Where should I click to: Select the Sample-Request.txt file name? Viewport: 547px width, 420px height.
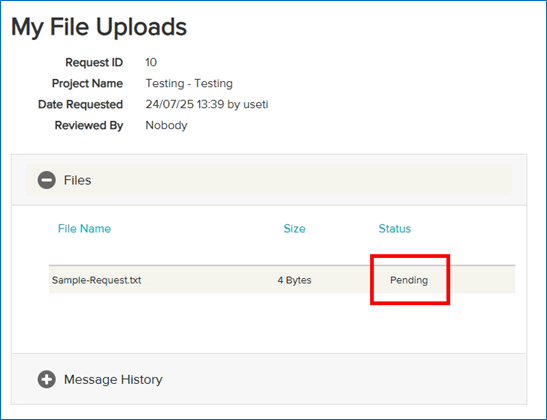[x=97, y=280]
